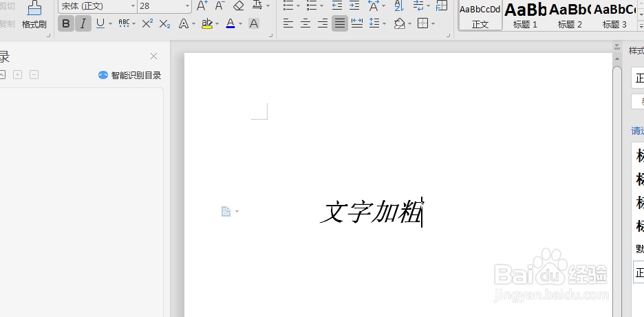644x317 pixels.
Task: Click the borders grid icon
Action: (x=422, y=23)
